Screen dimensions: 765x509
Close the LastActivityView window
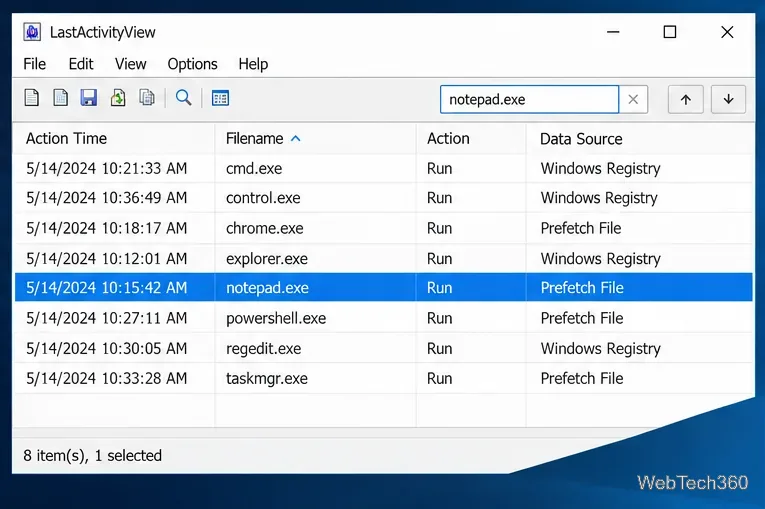(x=727, y=32)
